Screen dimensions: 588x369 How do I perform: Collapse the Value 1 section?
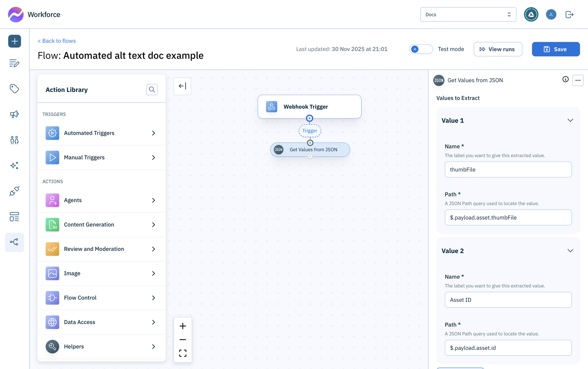[x=570, y=120]
